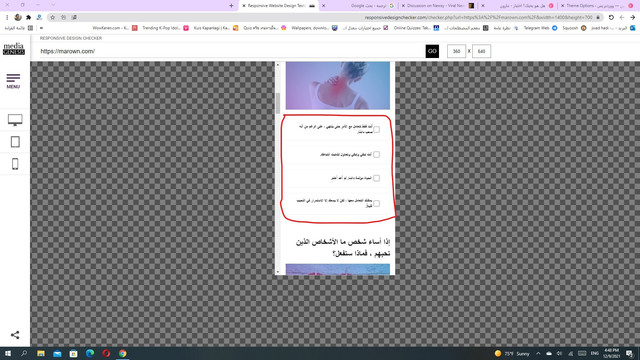Click the Chrome icon on taskbar

tap(122, 353)
